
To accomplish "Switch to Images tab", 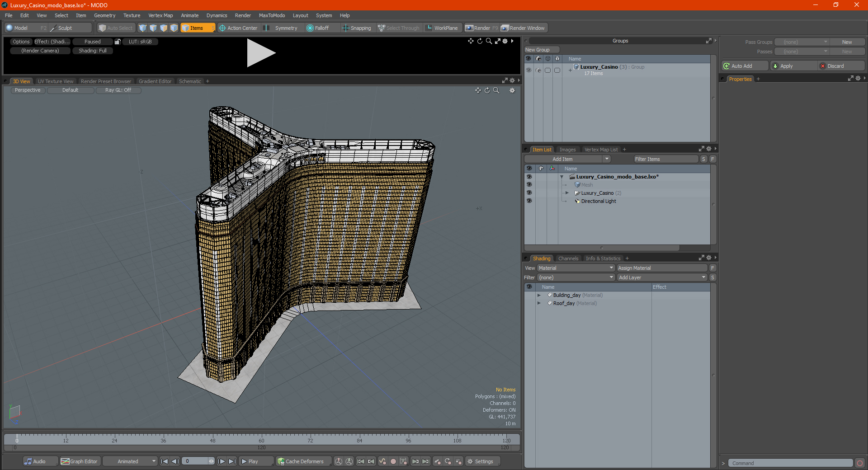I will [567, 150].
